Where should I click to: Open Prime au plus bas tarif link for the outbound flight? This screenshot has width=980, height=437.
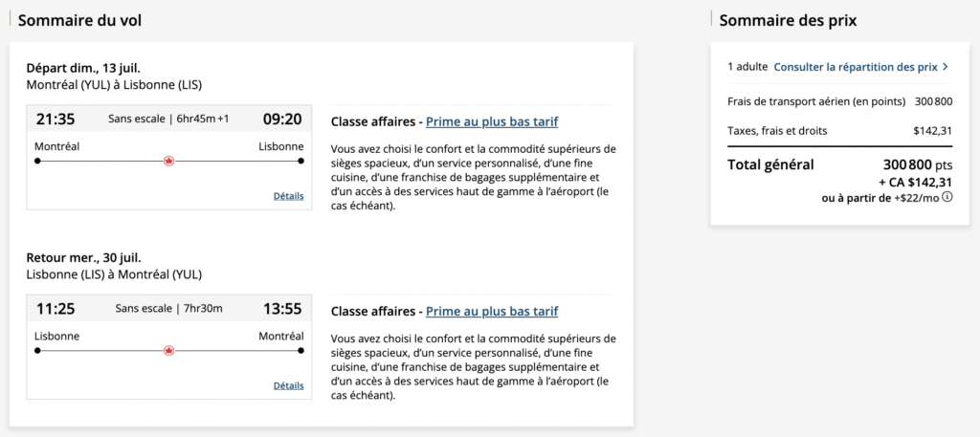coord(492,121)
